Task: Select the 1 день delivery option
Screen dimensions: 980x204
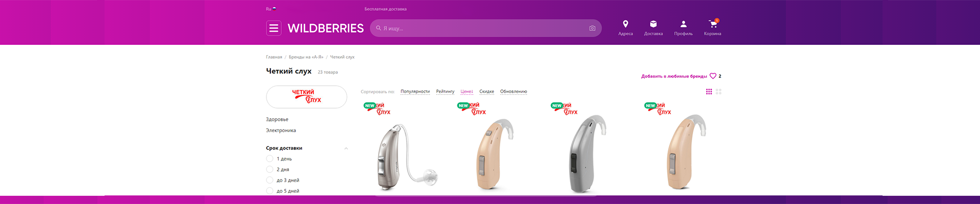Action: pyautogui.click(x=270, y=159)
